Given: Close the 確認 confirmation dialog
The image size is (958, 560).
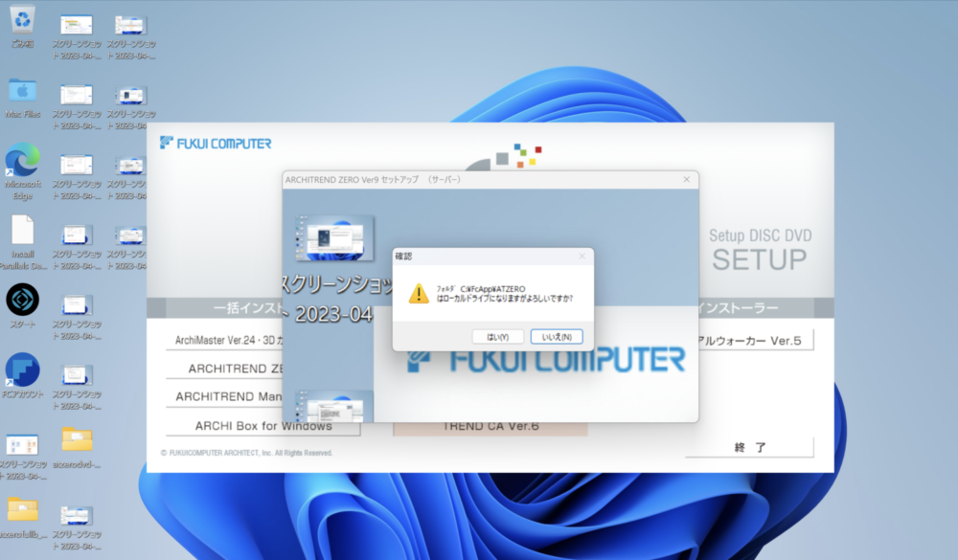Looking at the screenshot, I should 582,256.
